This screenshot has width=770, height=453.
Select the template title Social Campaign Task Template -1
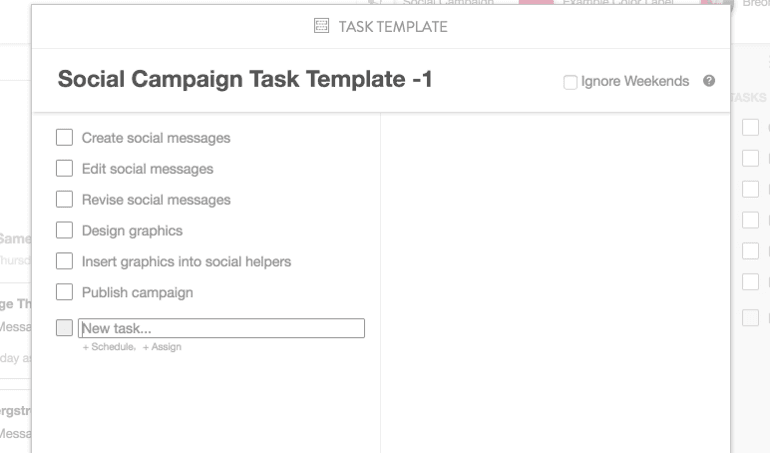245,79
